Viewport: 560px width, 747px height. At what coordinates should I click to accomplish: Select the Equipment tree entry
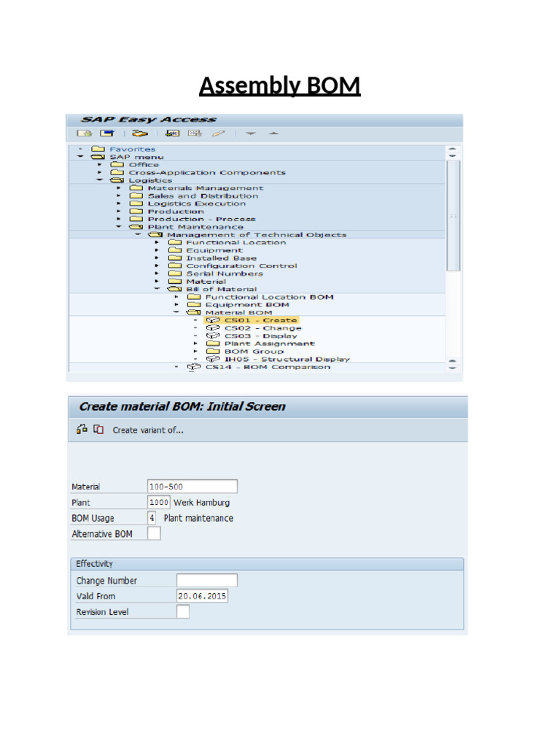pyautogui.click(x=214, y=250)
